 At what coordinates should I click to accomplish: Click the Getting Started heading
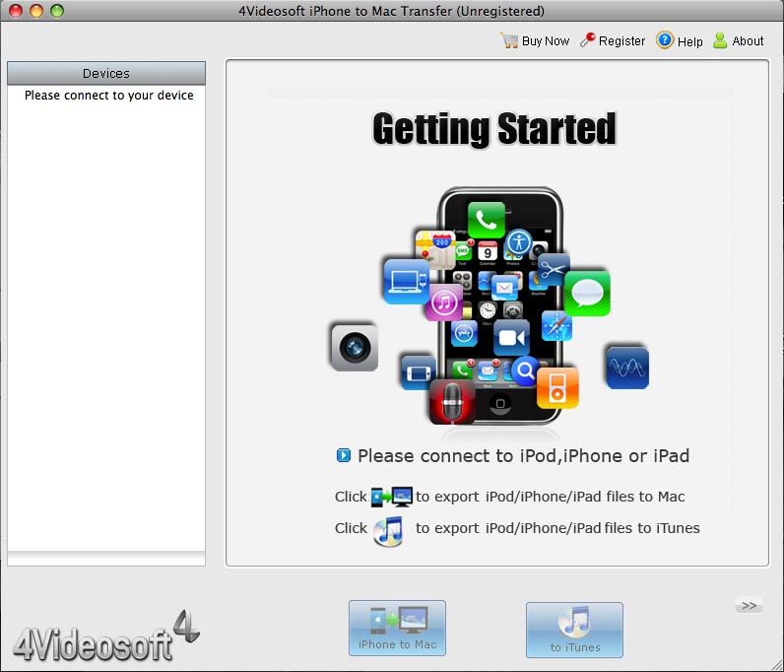point(494,129)
